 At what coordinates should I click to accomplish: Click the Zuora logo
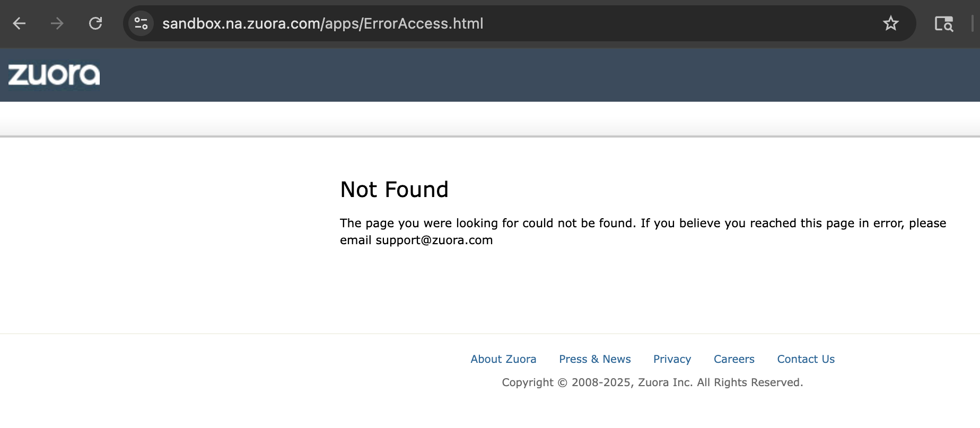(54, 75)
